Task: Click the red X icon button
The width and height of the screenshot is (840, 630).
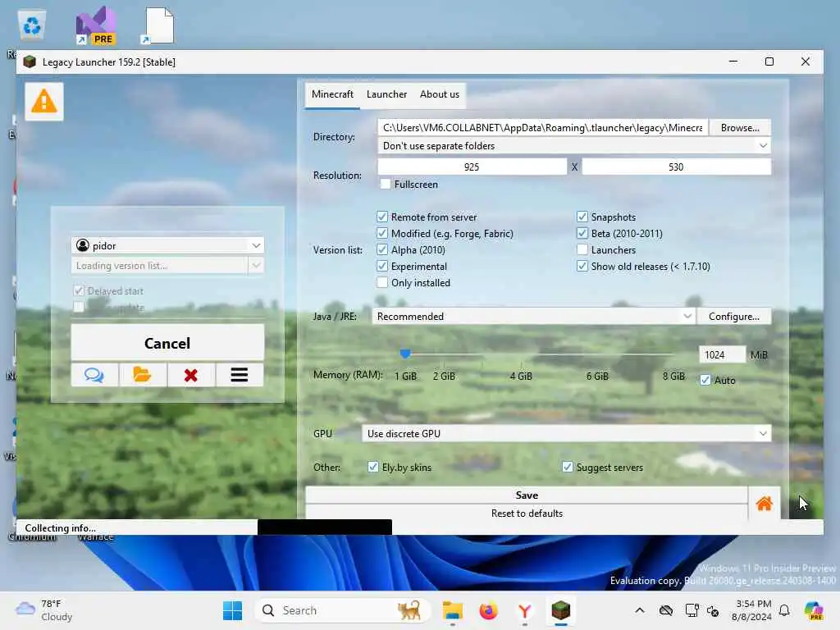Action: click(x=190, y=374)
